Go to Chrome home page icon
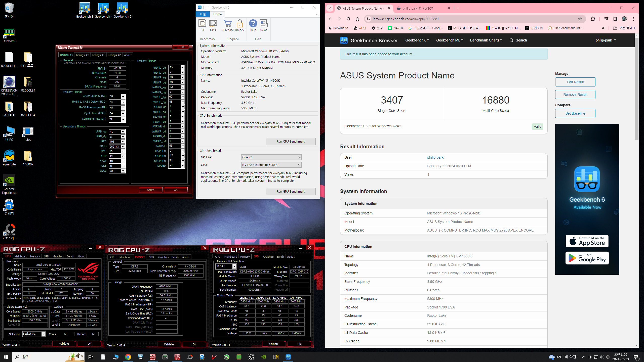 pos(357,19)
